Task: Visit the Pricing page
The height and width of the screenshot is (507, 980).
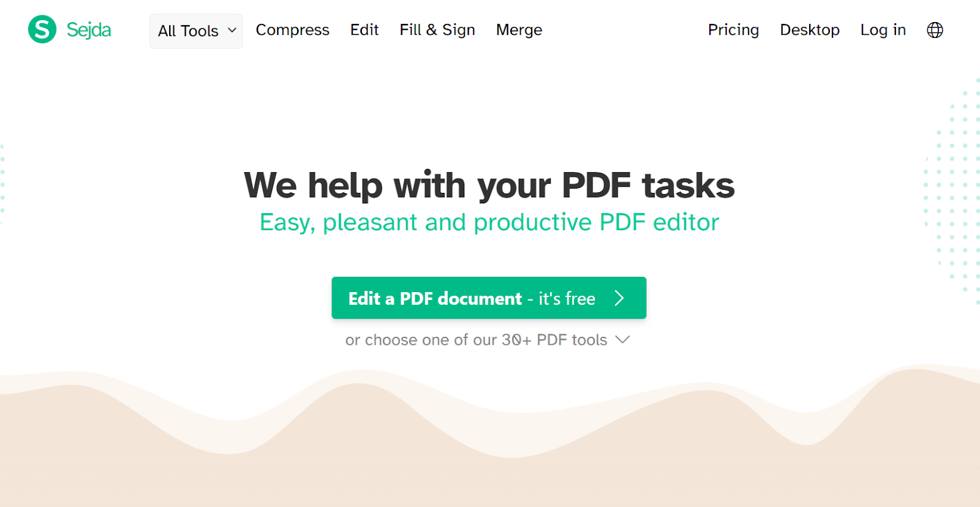Action: pyautogui.click(x=733, y=30)
